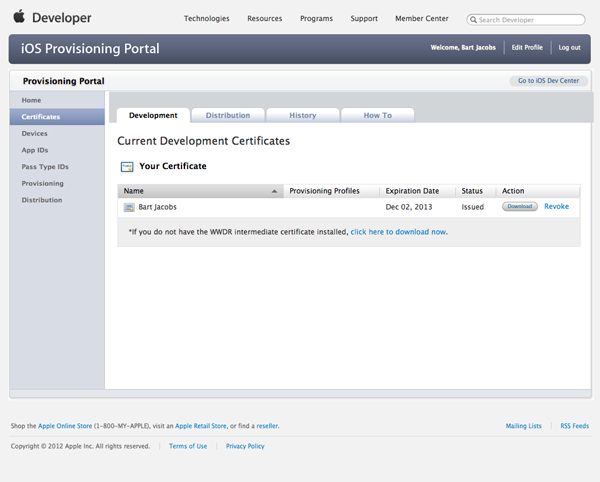Click Go to iOS Dev Center button
This screenshot has height=482, width=600.
point(548,81)
